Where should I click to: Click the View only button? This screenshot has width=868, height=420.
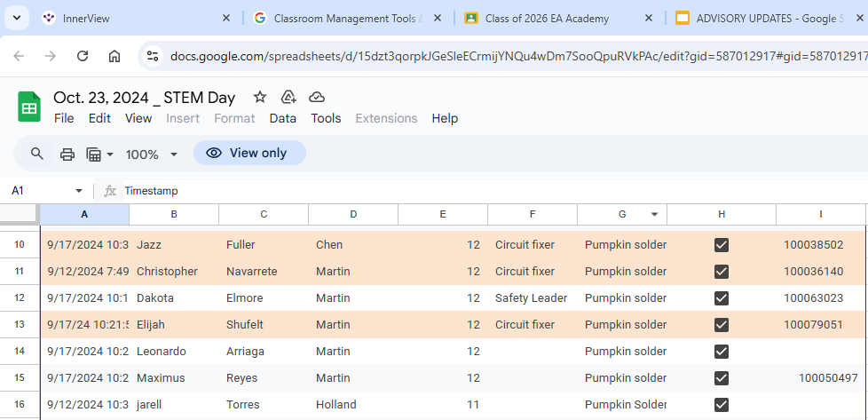pyautogui.click(x=249, y=153)
